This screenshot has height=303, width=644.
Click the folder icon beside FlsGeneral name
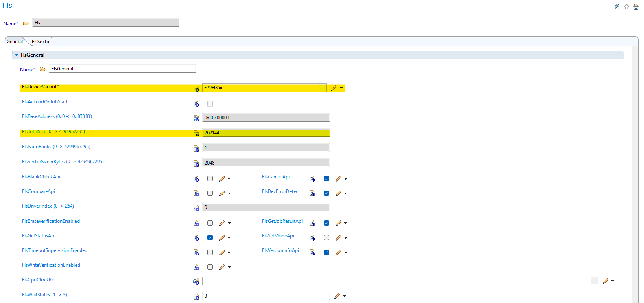[43, 69]
